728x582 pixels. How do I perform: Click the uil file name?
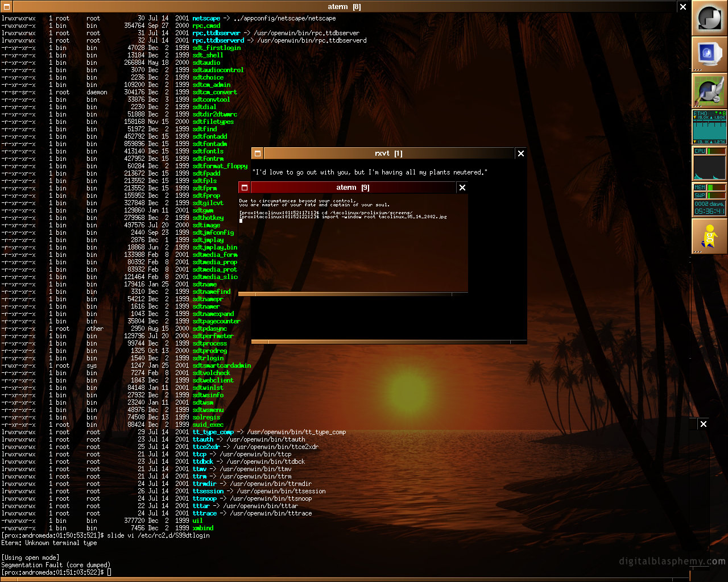coord(197,521)
